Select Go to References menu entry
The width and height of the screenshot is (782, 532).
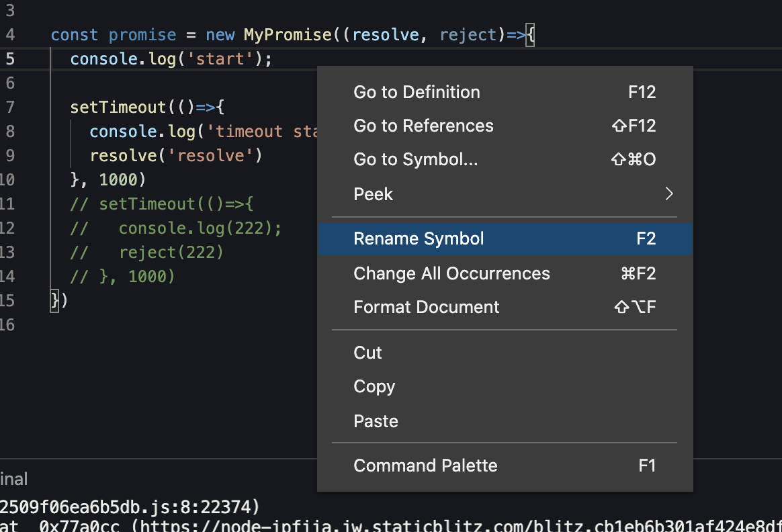(505, 126)
